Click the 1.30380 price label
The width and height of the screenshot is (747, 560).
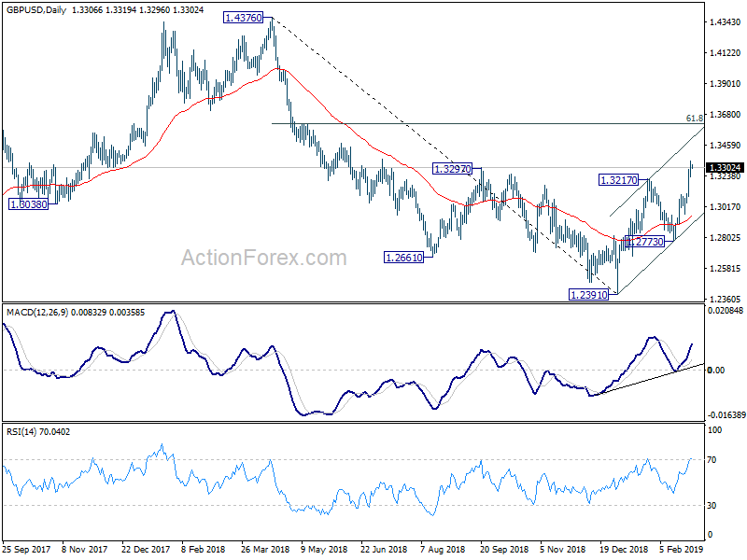29,204
